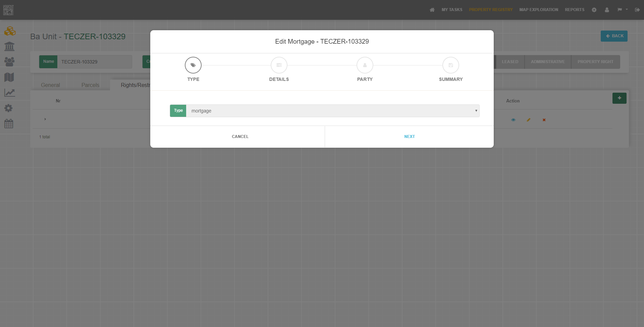Open the institution bank icon in sidebar
The image size is (644, 327).
coord(9,46)
